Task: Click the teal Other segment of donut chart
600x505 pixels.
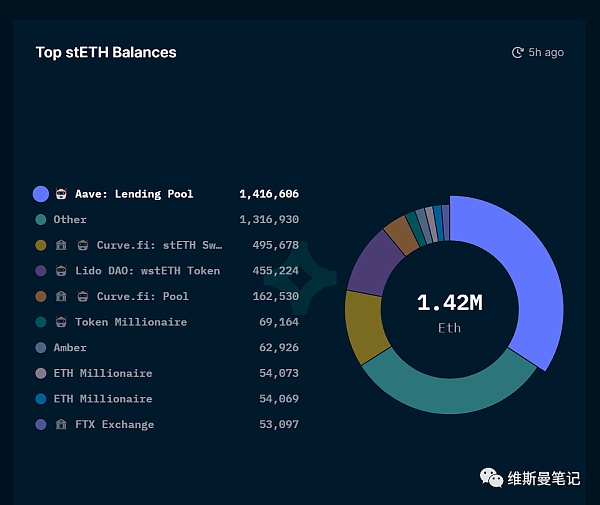Action: (450, 385)
